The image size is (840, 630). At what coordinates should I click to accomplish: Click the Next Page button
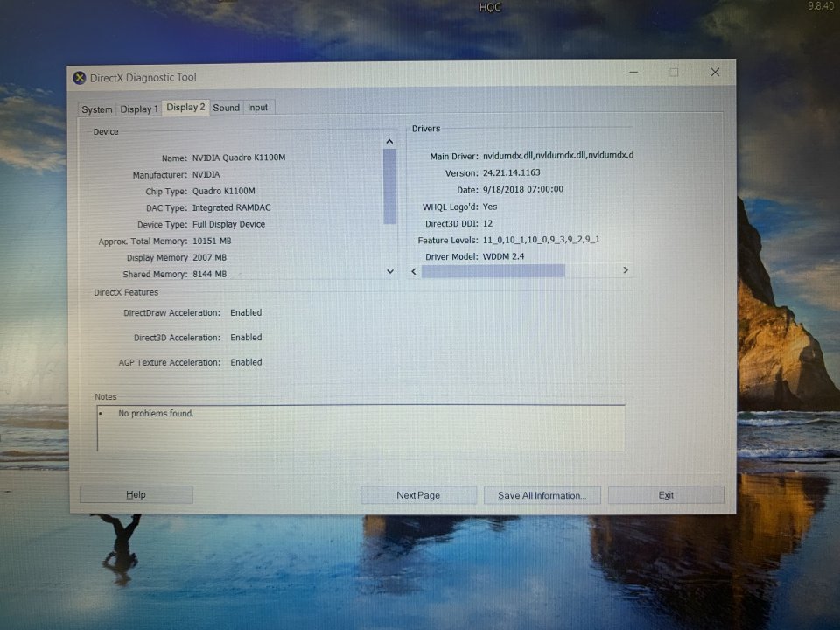418,495
